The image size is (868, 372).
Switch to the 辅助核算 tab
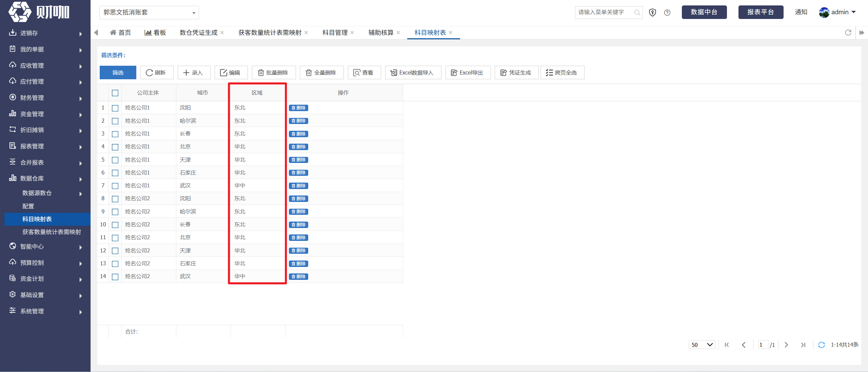point(381,33)
